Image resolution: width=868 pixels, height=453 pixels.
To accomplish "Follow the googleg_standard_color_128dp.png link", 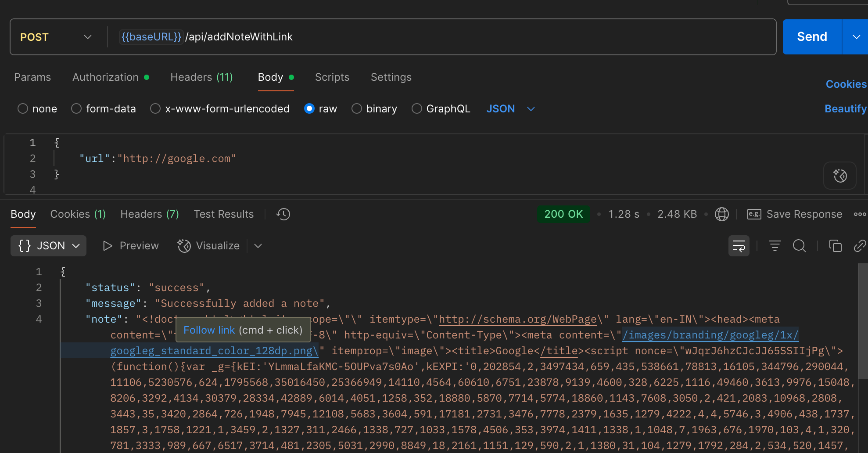I will (x=214, y=351).
